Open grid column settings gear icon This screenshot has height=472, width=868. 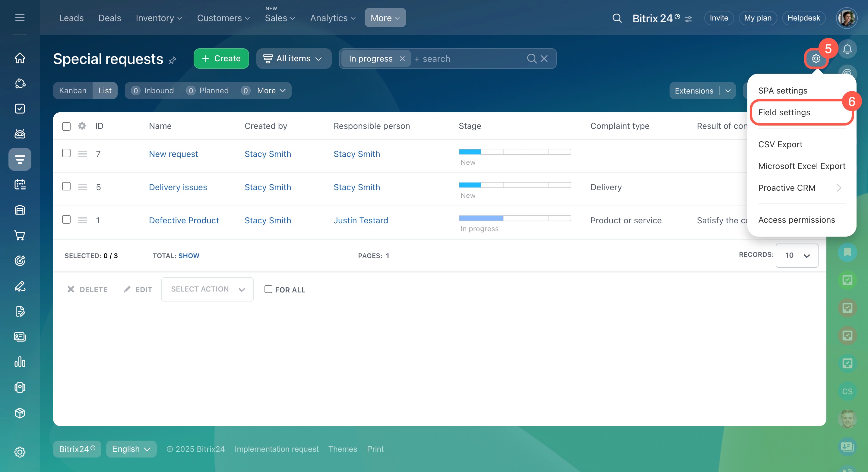coord(82,126)
